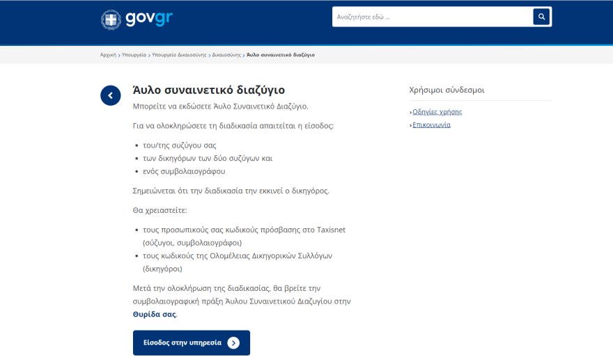613x364 pixels.
Task: Click the arrow icon inside the Είσοδος button
Action: pyautogui.click(x=233, y=342)
